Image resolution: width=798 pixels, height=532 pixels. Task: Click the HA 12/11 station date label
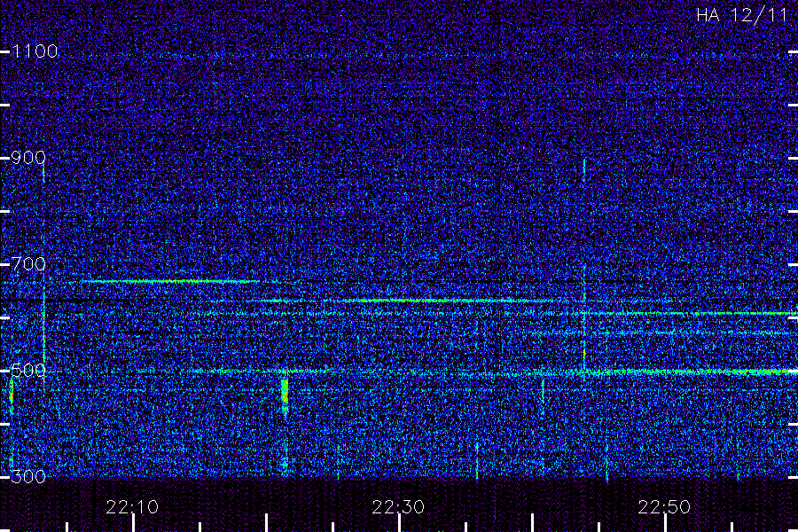[x=742, y=15]
